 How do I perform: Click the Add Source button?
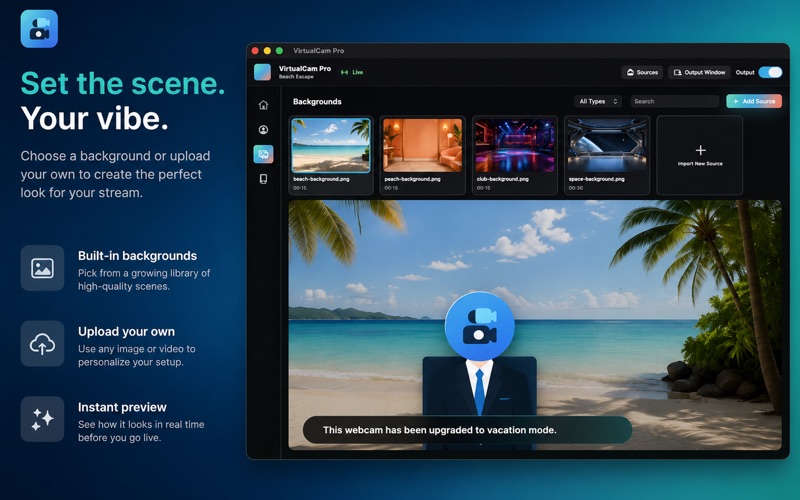pyautogui.click(x=754, y=102)
